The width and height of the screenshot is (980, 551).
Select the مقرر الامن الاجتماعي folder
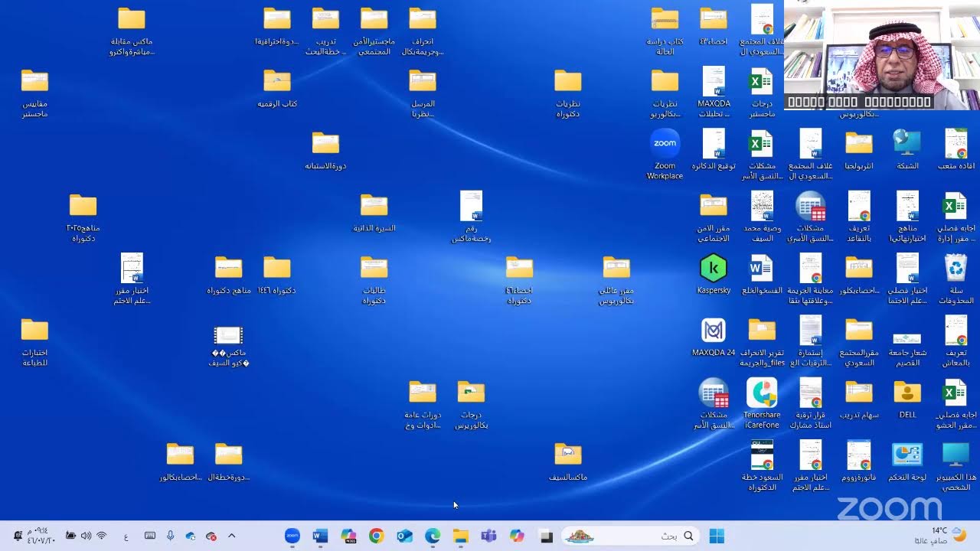coord(714,217)
